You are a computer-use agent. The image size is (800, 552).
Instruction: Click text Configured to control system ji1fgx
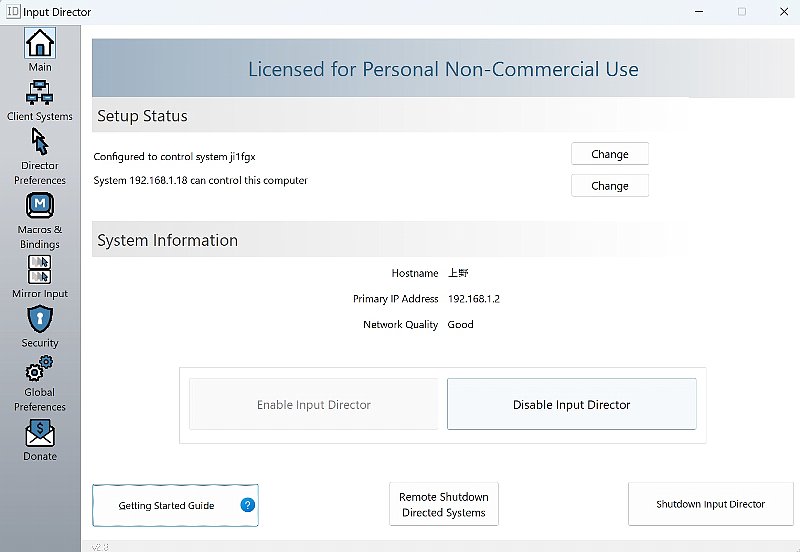174,157
